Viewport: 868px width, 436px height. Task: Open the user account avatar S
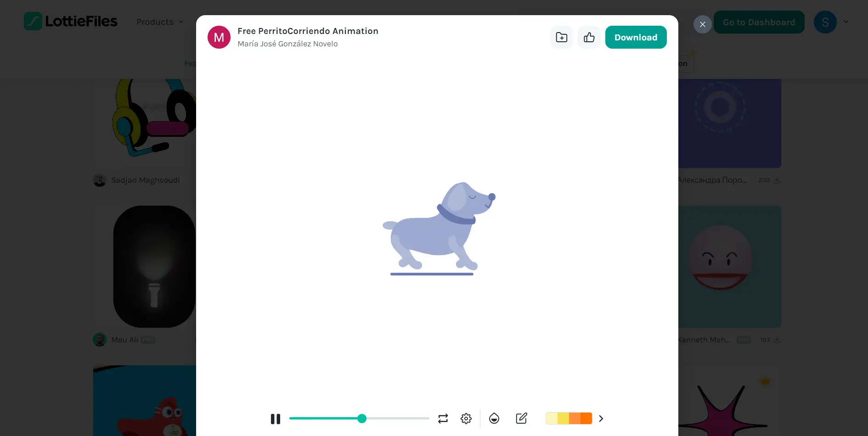[825, 22]
